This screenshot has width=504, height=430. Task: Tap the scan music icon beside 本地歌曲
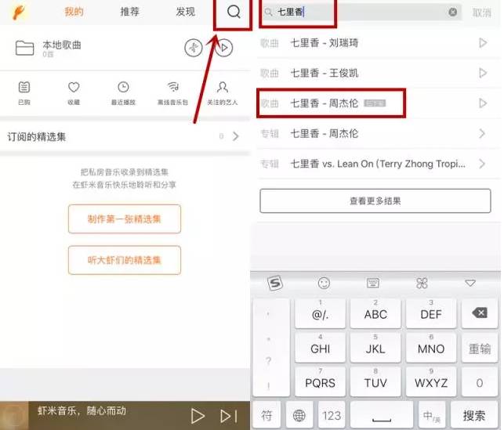tap(193, 48)
